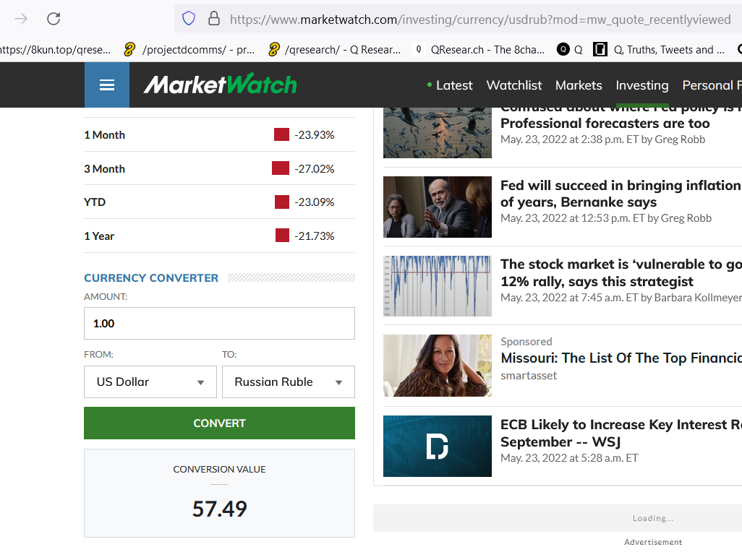Click the smartasset sponsor name
Screen dimensions: 742x560
tap(529, 376)
